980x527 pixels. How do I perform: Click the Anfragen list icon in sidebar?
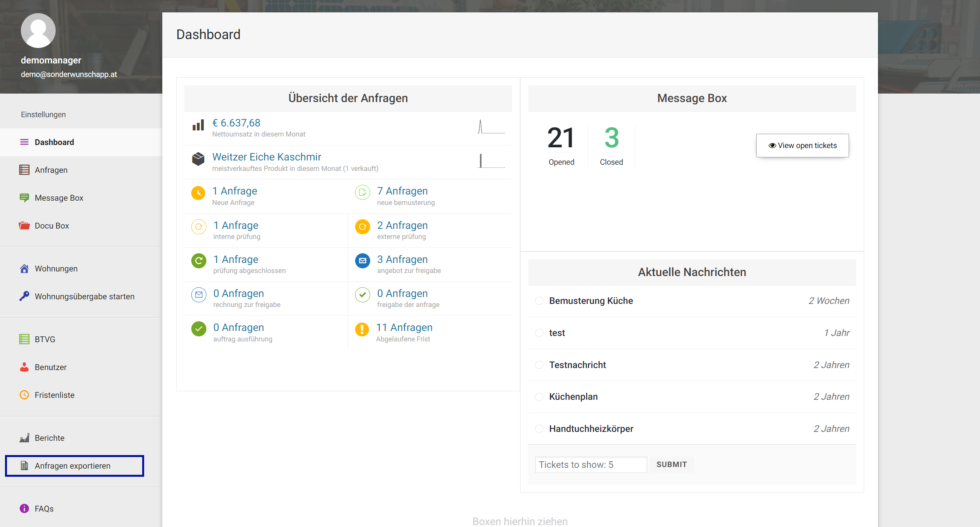(x=24, y=170)
